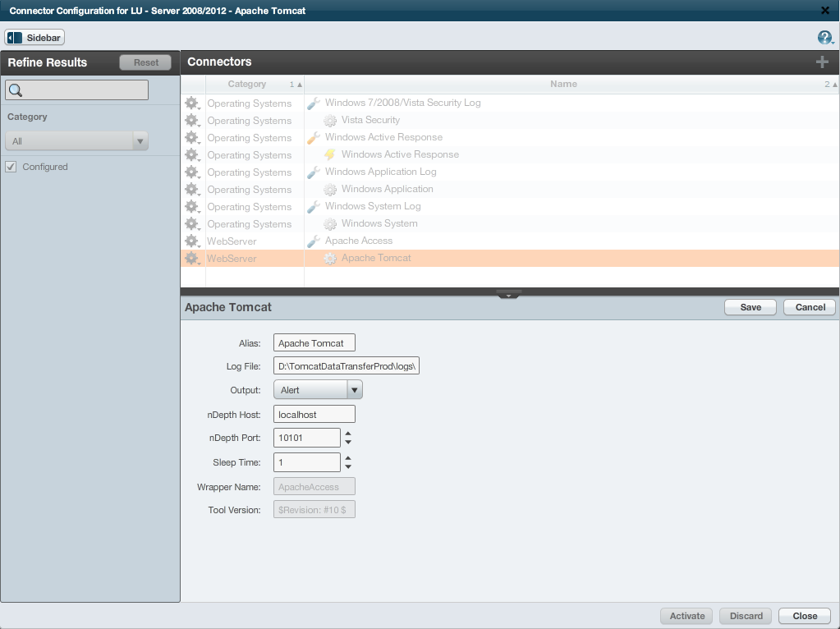Edit the Log File path field
This screenshot has height=629, width=840.
point(346,366)
